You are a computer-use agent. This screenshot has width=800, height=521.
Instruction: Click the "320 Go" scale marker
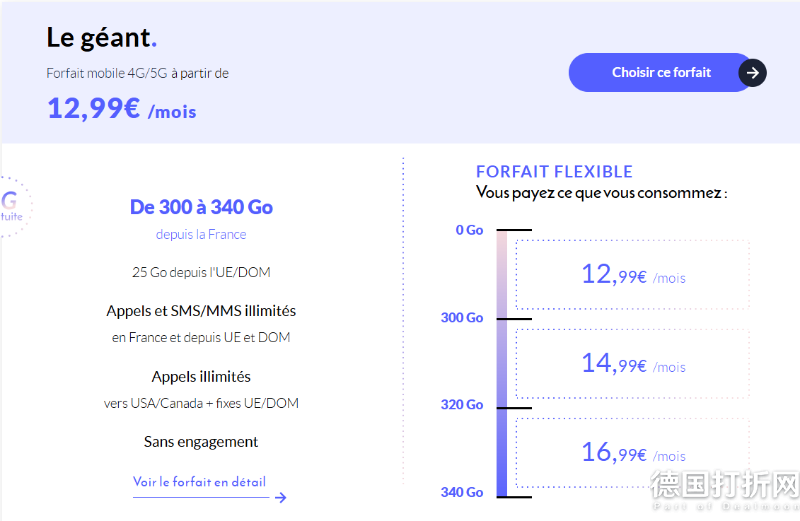(x=462, y=405)
